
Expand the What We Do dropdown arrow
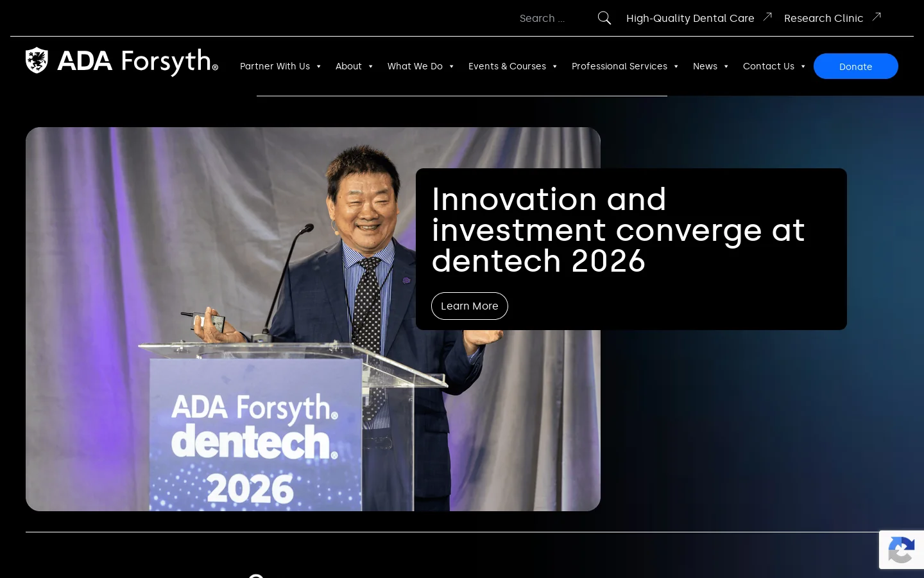pyautogui.click(x=451, y=66)
